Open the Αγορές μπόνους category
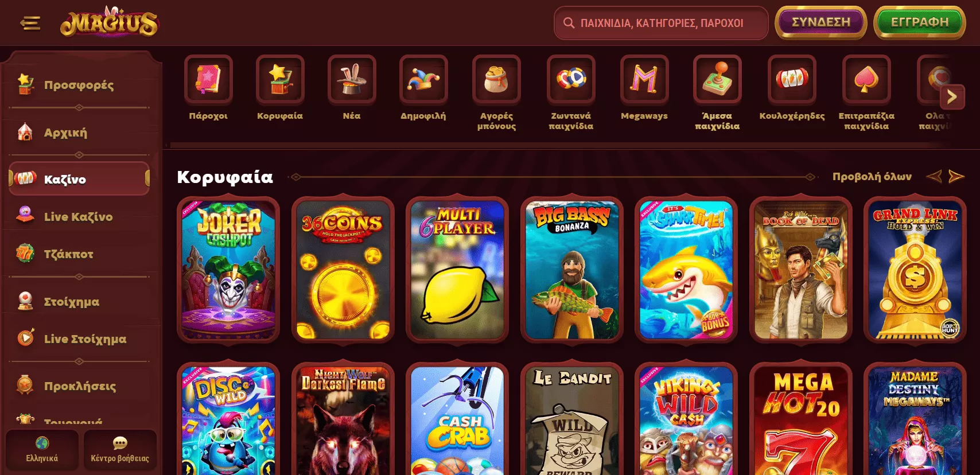 pyautogui.click(x=496, y=79)
